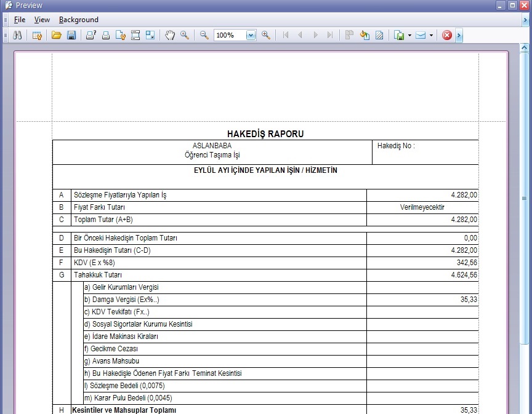This screenshot has width=532, height=414.
Task: Click the binoculars Search icon
Action: point(17,35)
